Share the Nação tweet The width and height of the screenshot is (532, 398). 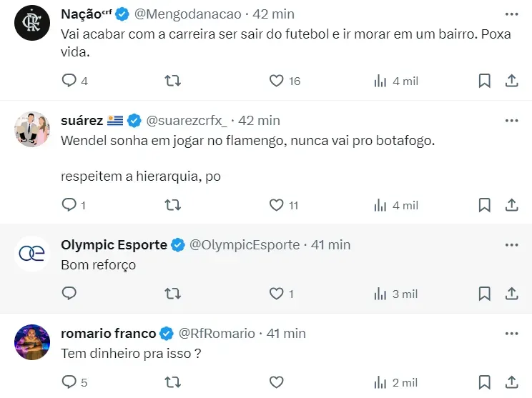[512, 81]
